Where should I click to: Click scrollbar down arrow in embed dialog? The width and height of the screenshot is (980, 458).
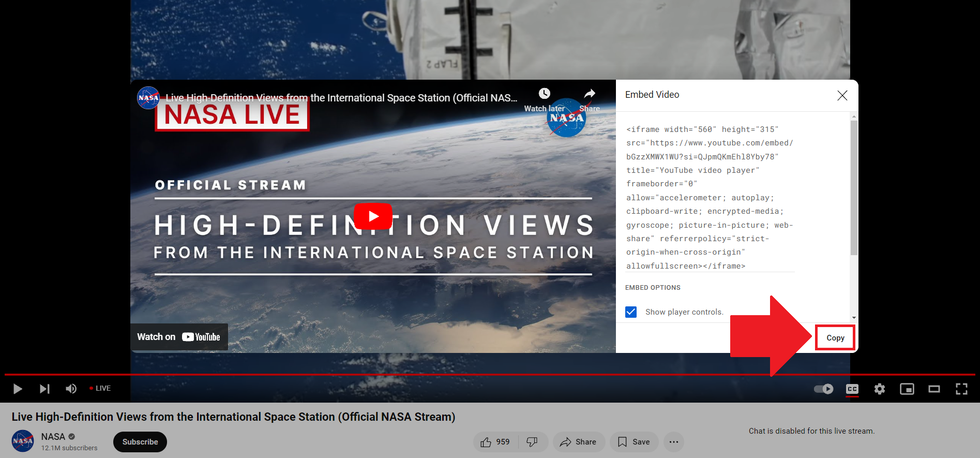854,317
